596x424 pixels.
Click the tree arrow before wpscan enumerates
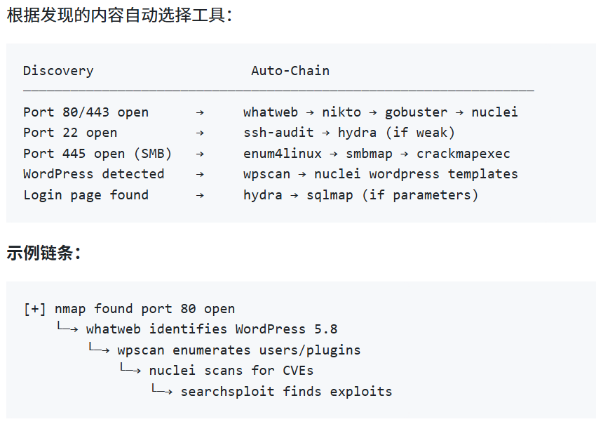[x=99, y=348]
